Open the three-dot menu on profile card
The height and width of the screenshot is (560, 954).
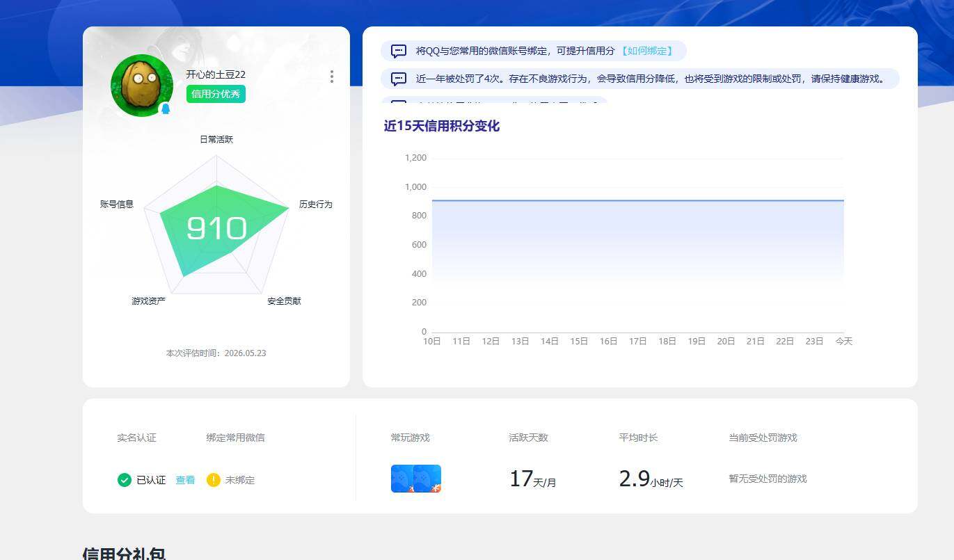pos(332,77)
